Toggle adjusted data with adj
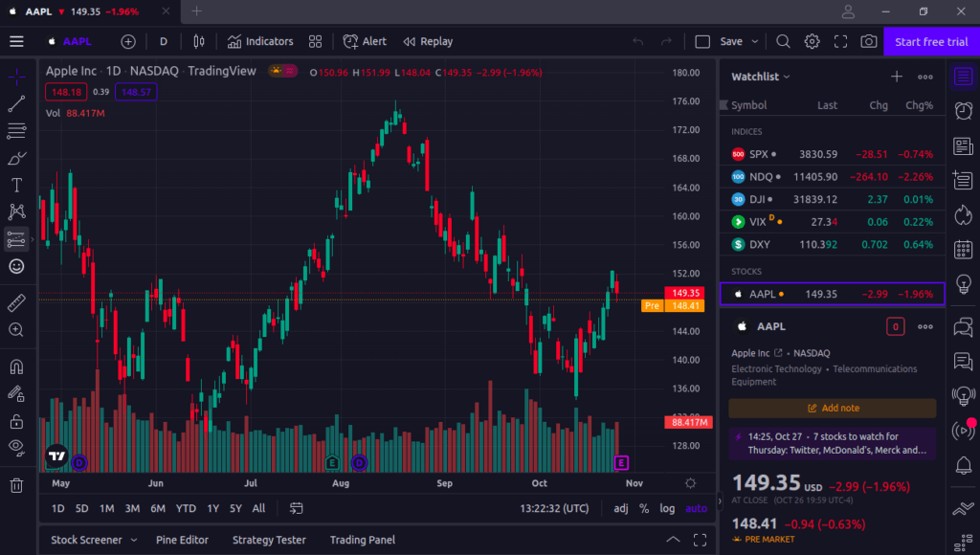980x555 pixels. click(x=620, y=508)
